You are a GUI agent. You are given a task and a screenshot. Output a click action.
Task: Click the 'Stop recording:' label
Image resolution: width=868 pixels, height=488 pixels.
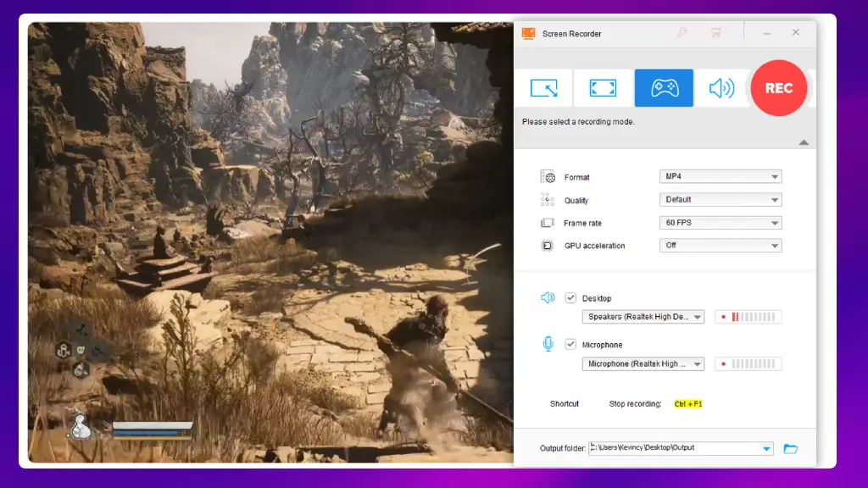coord(635,404)
